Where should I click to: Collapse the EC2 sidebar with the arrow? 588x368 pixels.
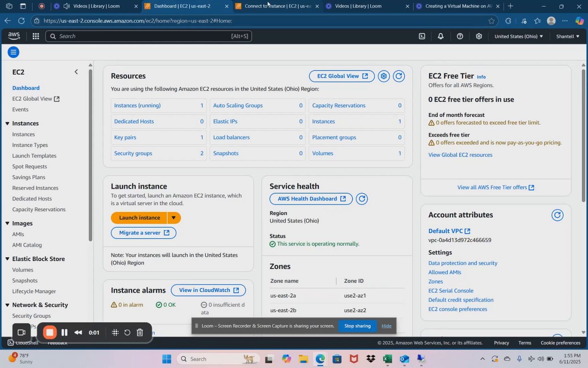pos(76,72)
